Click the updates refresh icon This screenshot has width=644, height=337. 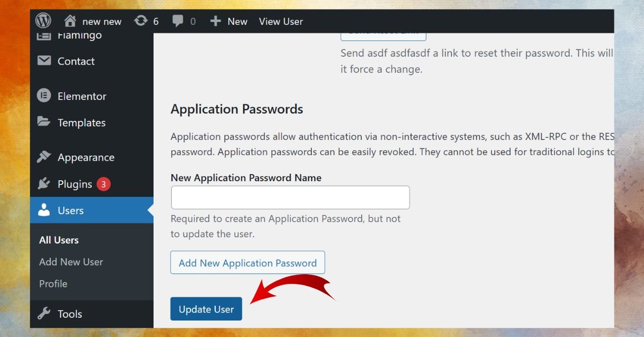click(141, 21)
